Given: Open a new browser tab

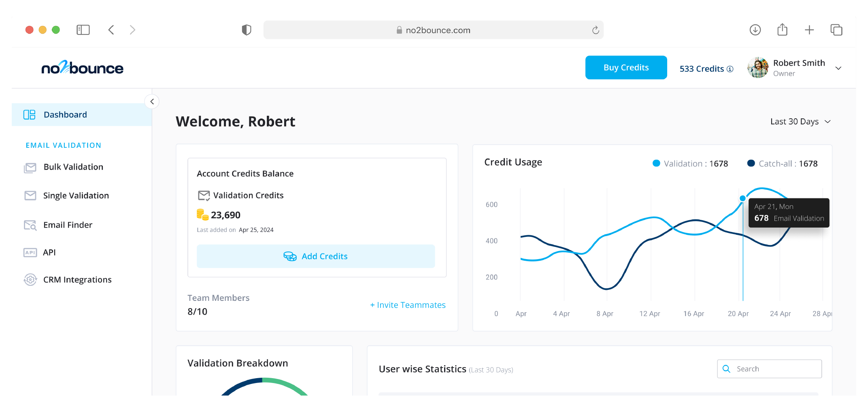Looking at the screenshot, I should (x=809, y=30).
